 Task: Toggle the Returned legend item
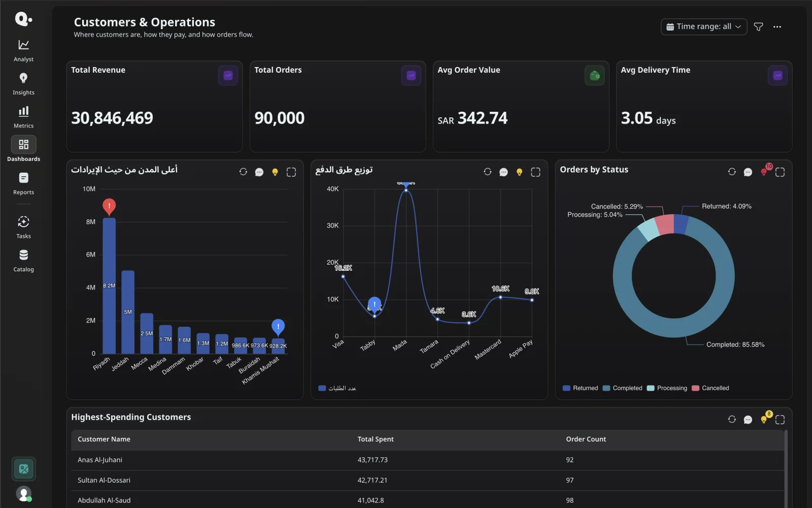(580, 388)
